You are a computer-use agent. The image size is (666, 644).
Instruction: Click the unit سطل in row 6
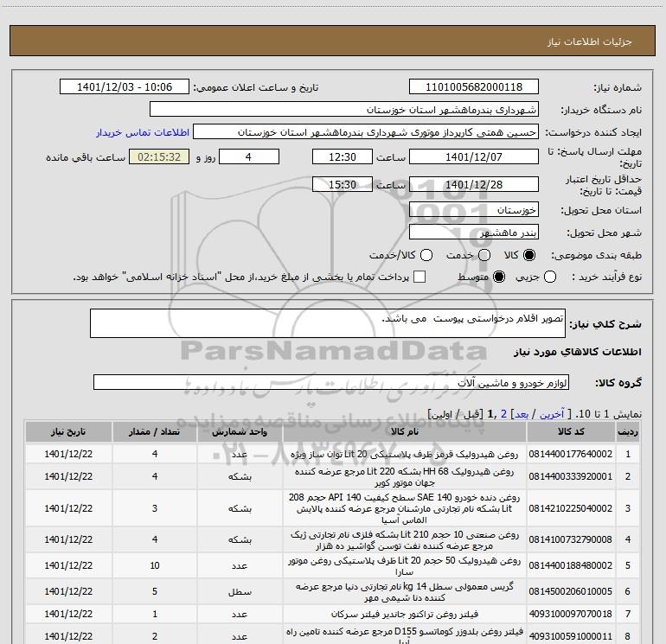click(240, 591)
